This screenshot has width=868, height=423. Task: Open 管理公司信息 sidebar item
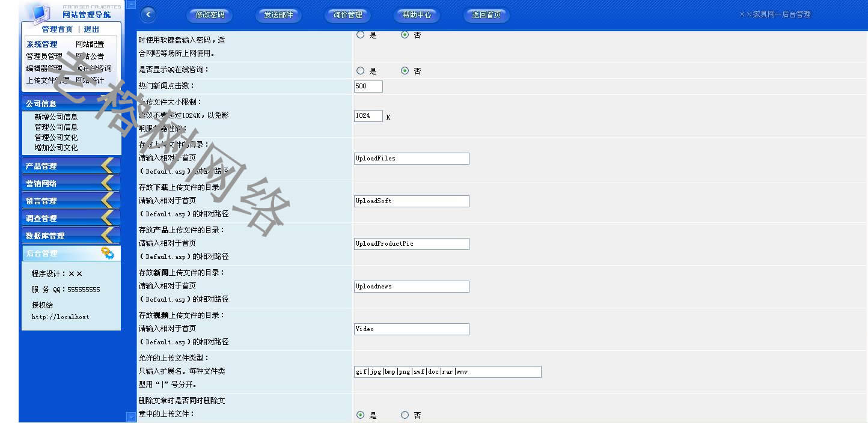(x=56, y=127)
